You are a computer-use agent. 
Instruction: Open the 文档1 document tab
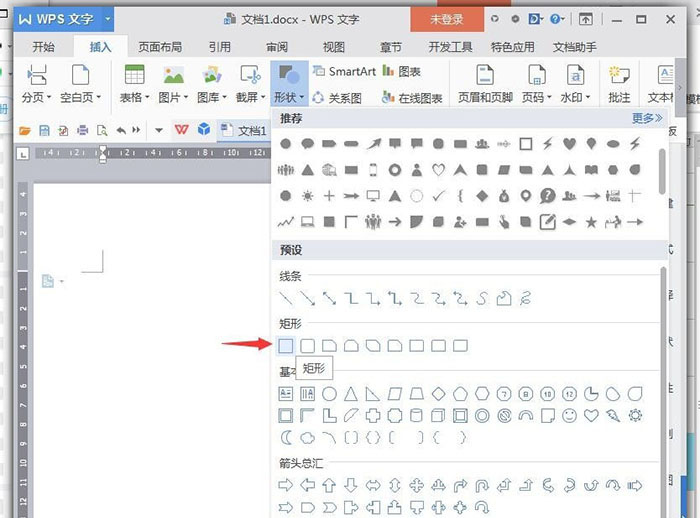point(244,130)
